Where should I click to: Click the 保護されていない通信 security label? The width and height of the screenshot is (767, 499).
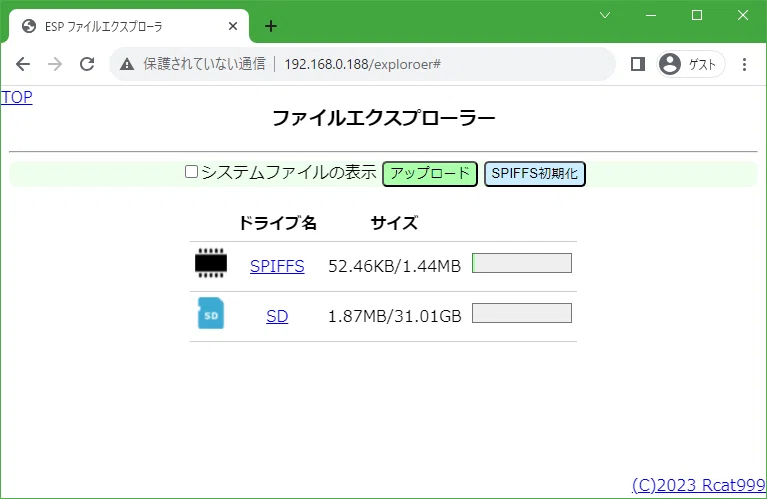coord(204,64)
